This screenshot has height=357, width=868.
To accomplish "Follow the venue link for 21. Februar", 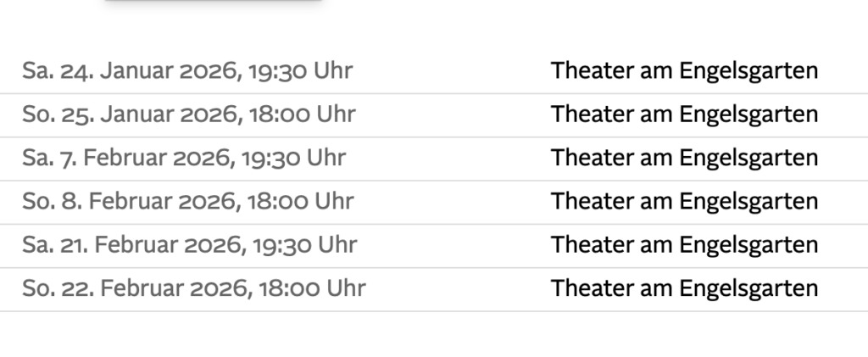I will coord(684,245).
